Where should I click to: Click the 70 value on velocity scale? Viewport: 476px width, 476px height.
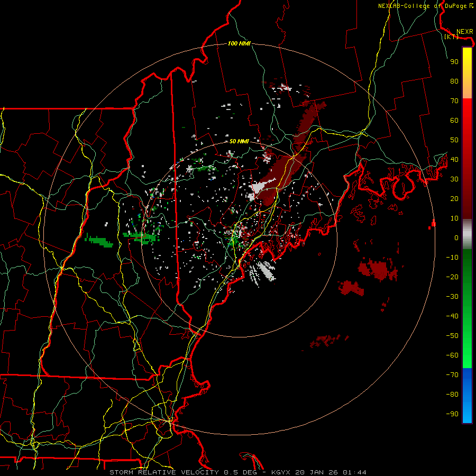coord(454,101)
